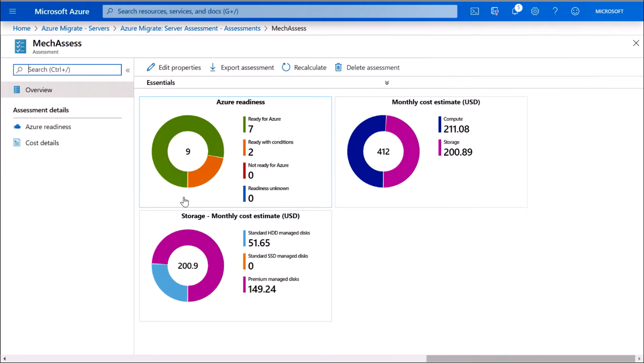Click the dark blue Compute swatch
Viewport: 644px width, 363px height.
tap(440, 125)
